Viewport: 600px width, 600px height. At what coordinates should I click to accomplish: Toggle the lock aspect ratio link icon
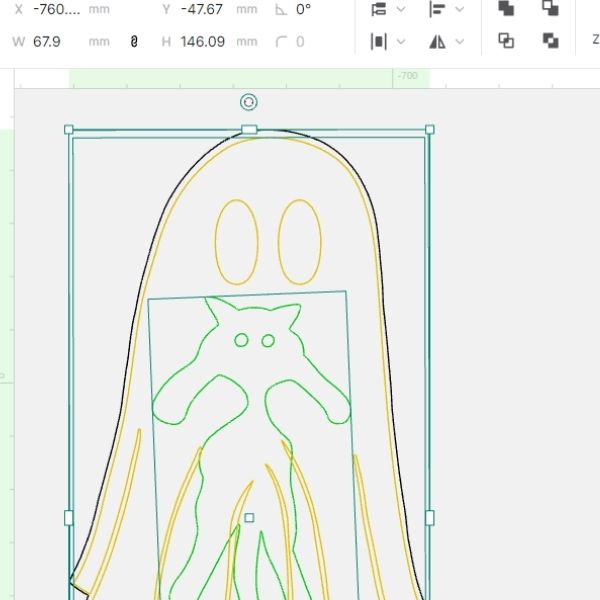pos(133,42)
